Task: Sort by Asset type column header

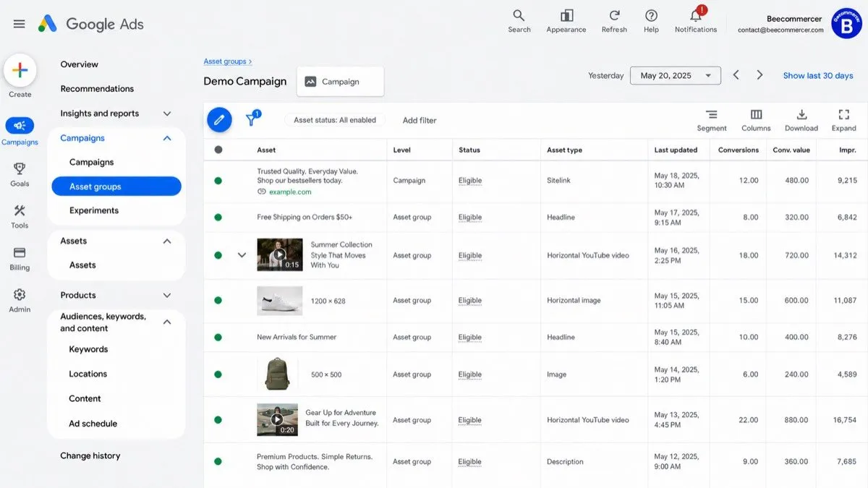Action: 564,150
